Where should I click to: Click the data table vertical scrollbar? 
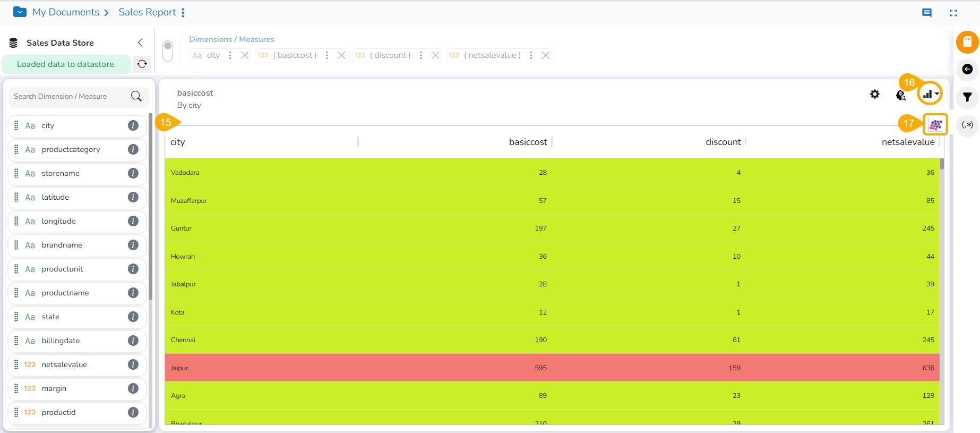(x=942, y=164)
